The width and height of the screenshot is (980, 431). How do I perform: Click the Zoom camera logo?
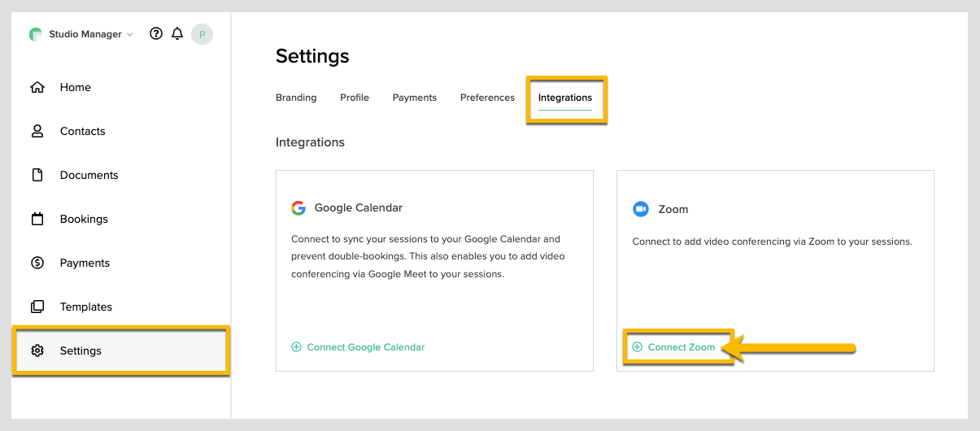641,209
